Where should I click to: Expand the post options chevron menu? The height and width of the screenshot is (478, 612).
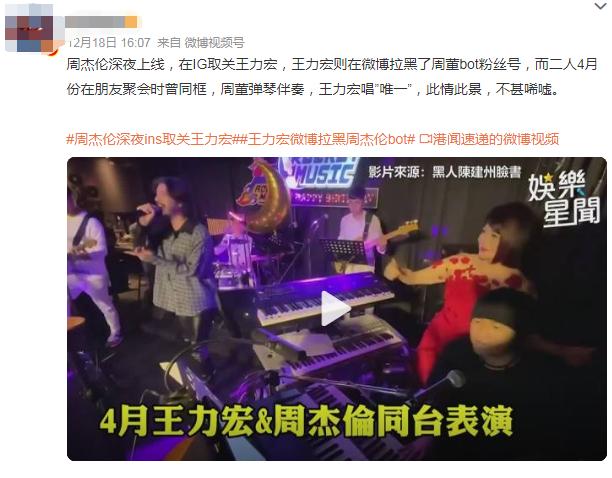pyautogui.click(x=600, y=6)
